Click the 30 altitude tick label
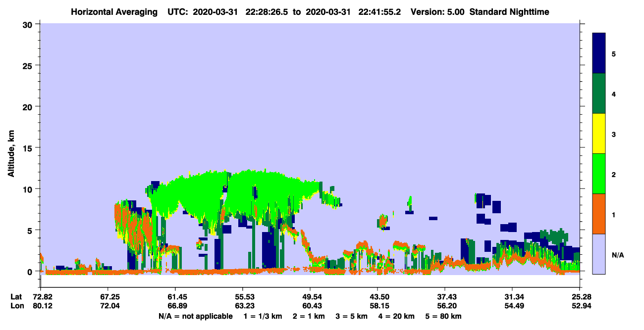 29,24
